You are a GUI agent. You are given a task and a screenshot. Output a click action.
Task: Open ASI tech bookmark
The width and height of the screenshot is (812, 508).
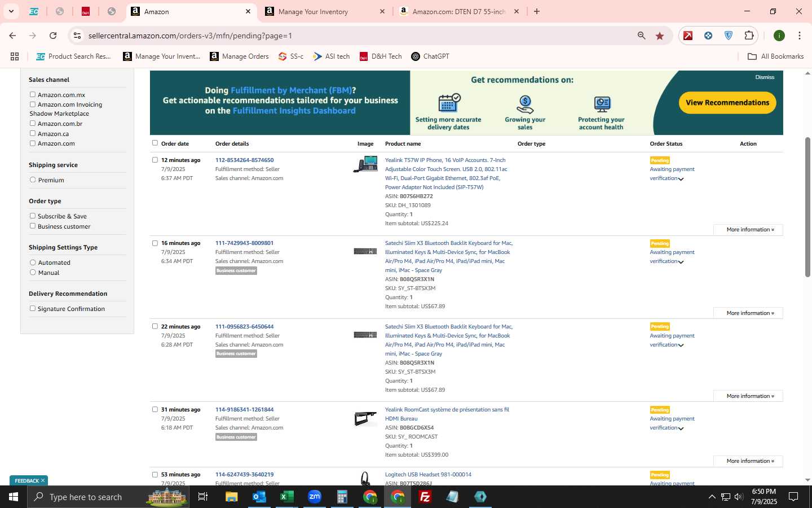click(332, 56)
